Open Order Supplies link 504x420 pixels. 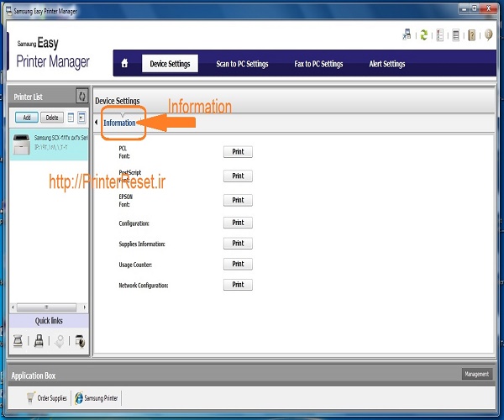[52, 398]
